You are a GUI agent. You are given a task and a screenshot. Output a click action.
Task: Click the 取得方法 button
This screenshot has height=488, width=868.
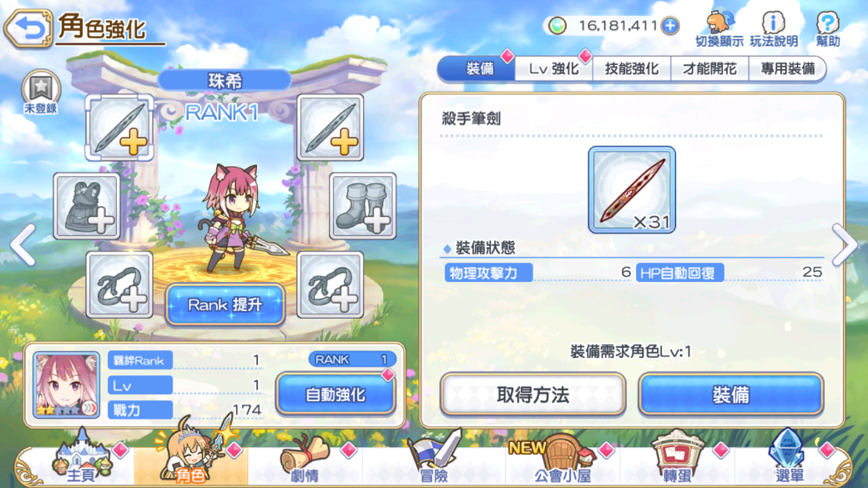pos(533,395)
